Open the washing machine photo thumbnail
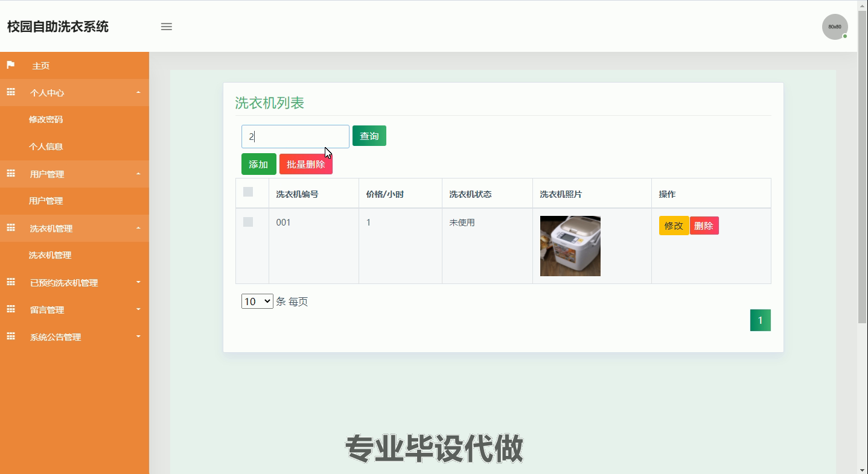This screenshot has height=474, width=868. pyautogui.click(x=570, y=246)
